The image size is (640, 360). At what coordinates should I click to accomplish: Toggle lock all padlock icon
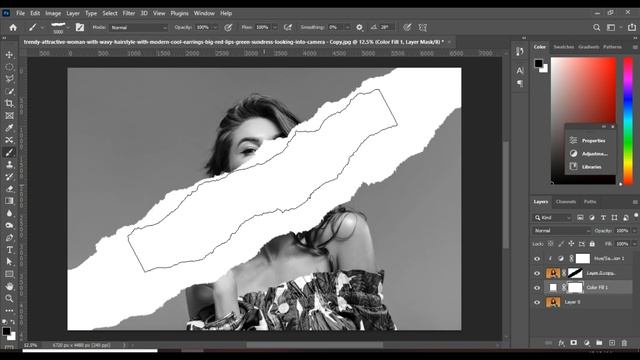coord(592,244)
